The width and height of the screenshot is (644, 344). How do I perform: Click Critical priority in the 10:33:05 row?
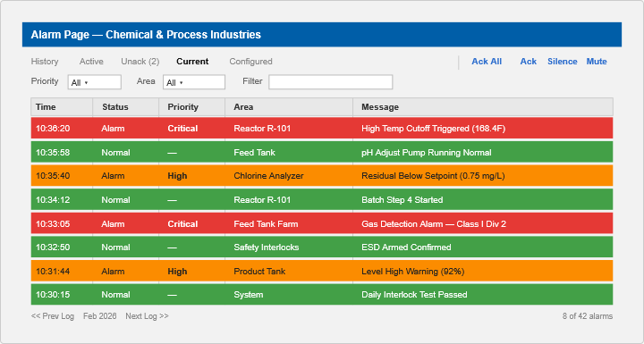pyautogui.click(x=182, y=223)
